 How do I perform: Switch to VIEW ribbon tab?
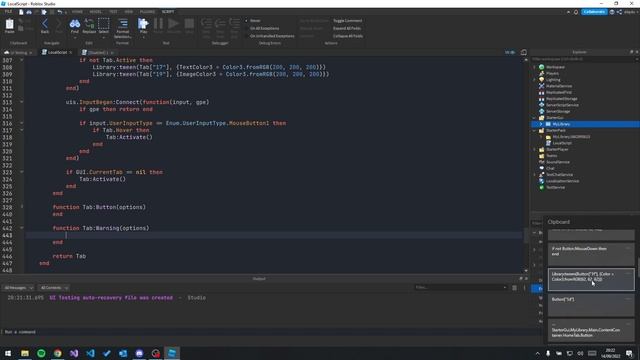129,12
